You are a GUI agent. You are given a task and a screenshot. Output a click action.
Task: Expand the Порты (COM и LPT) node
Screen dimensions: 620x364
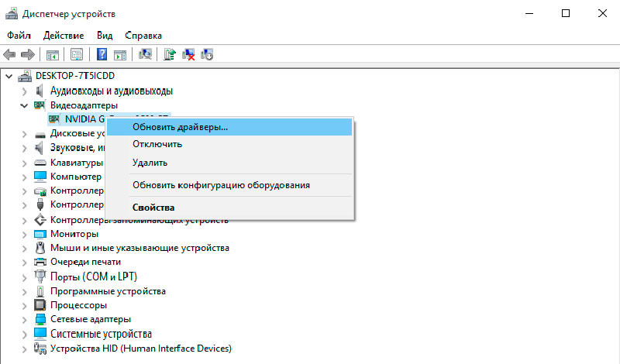25,277
